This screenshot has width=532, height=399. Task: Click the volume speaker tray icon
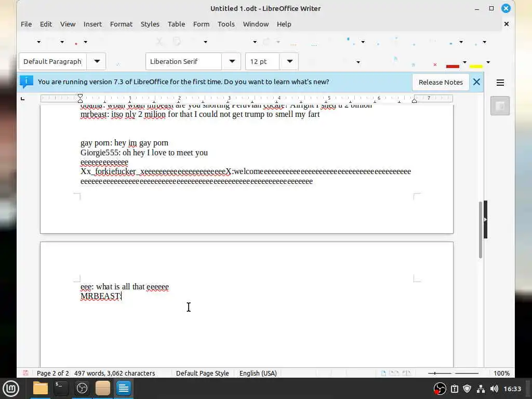click(x=494, y=389)
